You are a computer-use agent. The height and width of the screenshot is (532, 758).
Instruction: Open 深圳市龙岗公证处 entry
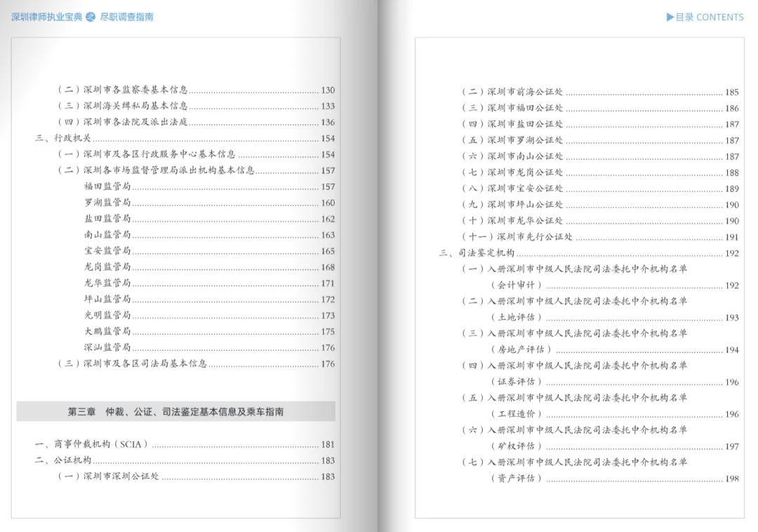point(600,173)
